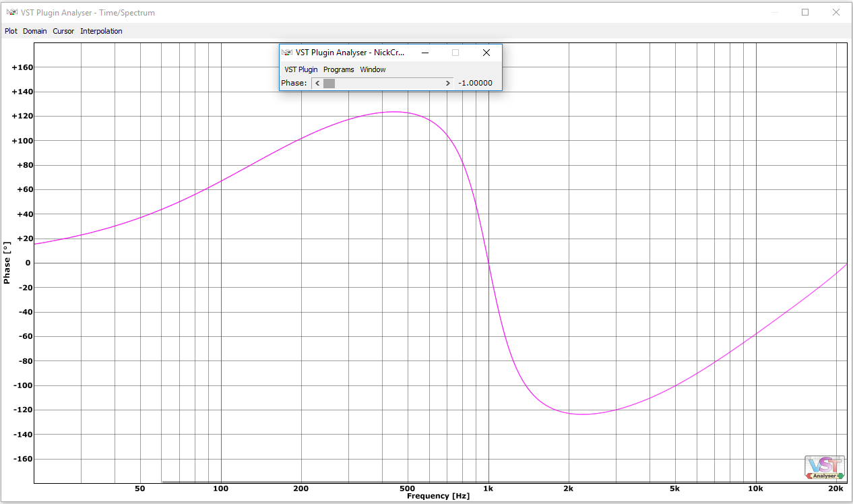Viewport: 853px width, 504px height.
Task: Click the Phase label in plugin window
Action: point(294,83)
